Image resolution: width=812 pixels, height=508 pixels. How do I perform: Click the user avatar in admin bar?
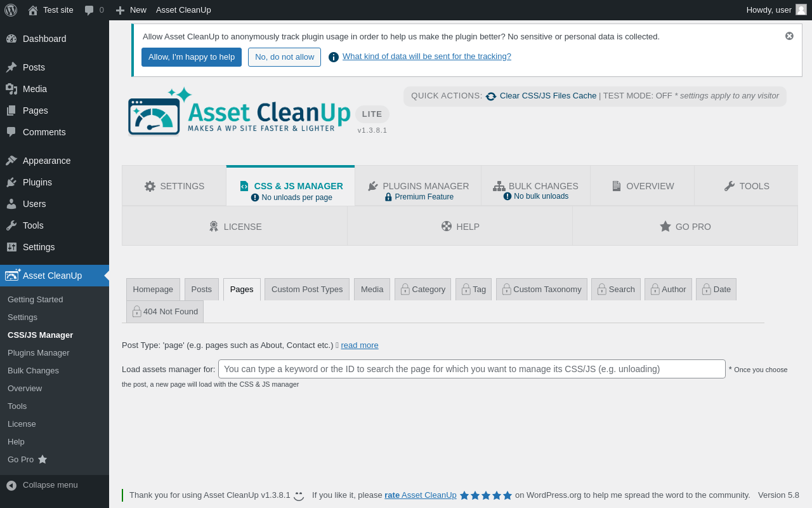tap(801, 10)
